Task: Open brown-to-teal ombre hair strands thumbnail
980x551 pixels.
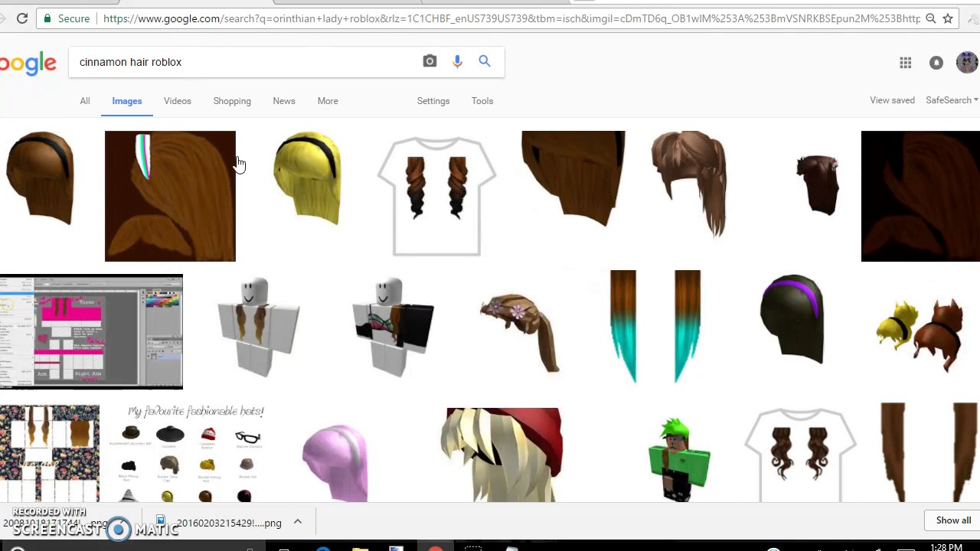Action: click(x=655, y=326)
